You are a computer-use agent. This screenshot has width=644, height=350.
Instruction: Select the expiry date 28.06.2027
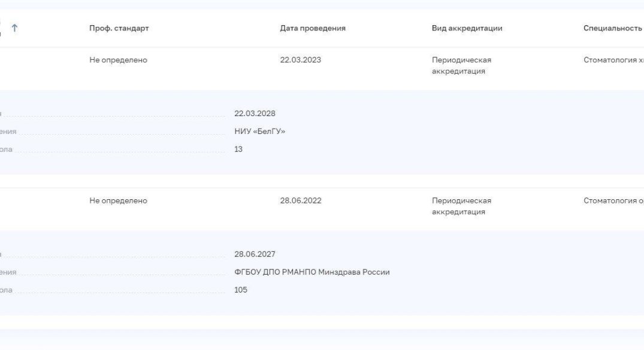tap(255, 254)
